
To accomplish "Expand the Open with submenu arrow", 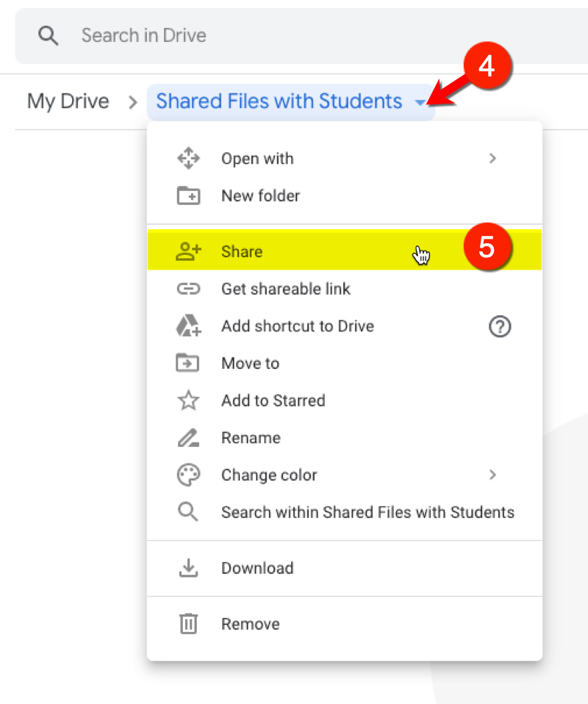I will [492, 159].
